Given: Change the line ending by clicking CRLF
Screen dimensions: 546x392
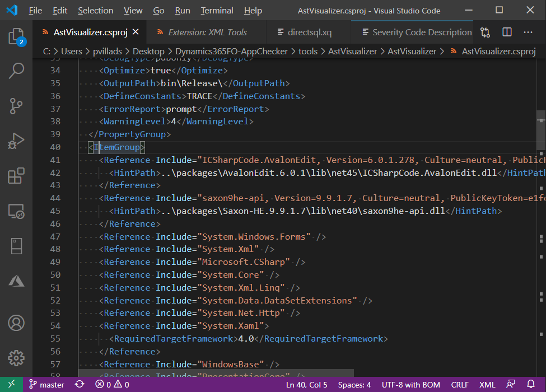Looking at the screenshot, I should click(460, 385).
